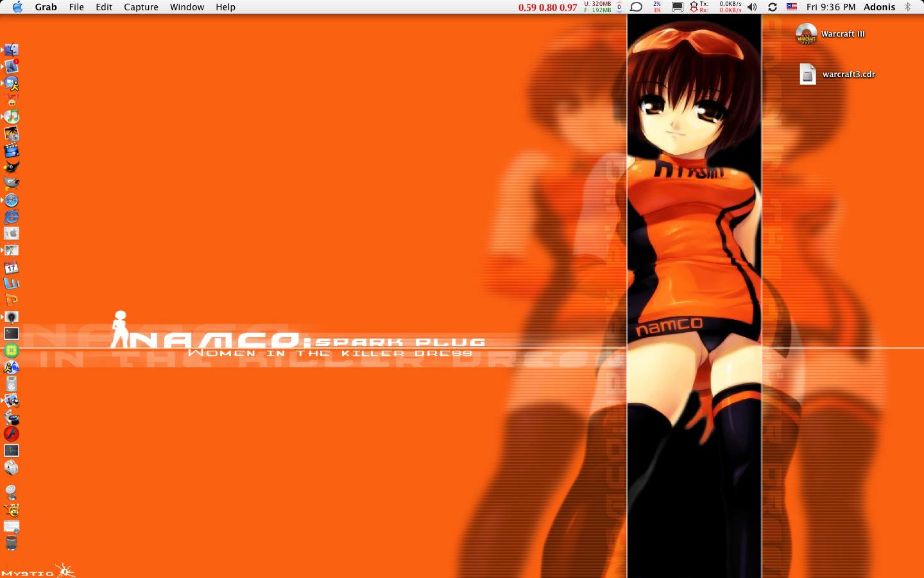
Task: Launch Microsoft Word from the dock
Action: 12,283
